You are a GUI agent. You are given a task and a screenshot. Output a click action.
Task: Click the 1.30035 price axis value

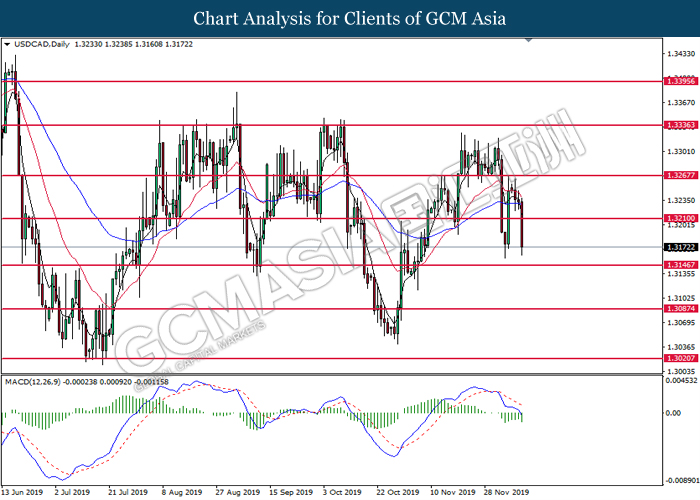tap(681, 371)
